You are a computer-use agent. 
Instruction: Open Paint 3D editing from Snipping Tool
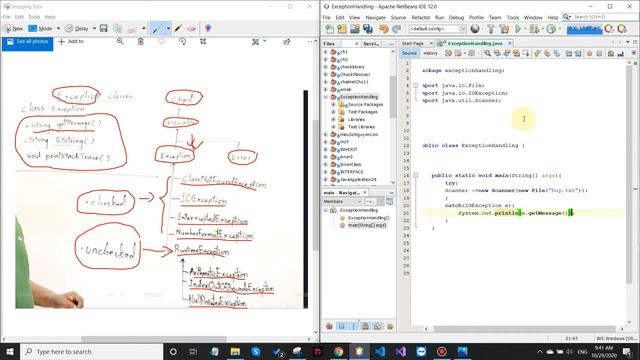[208, 29]
